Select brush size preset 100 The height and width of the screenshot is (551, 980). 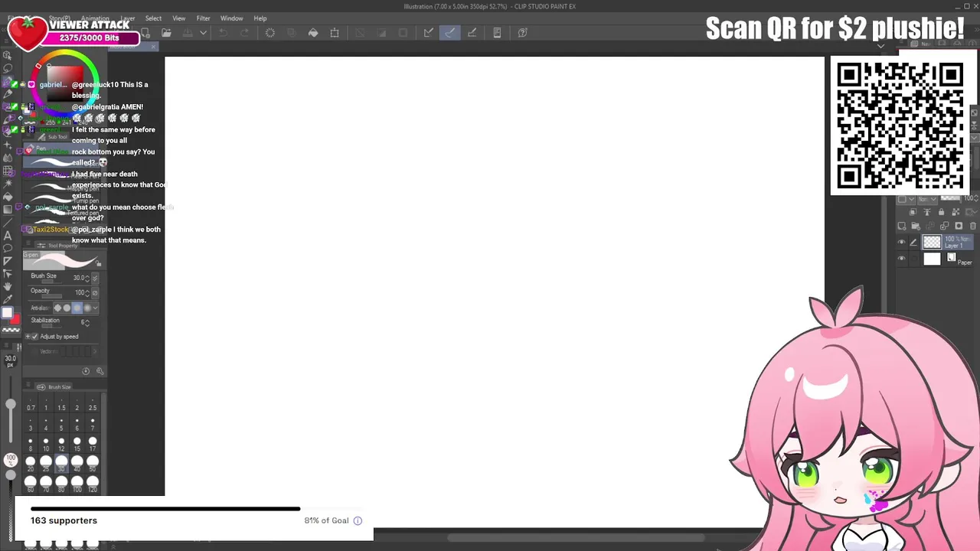point(77,484)
